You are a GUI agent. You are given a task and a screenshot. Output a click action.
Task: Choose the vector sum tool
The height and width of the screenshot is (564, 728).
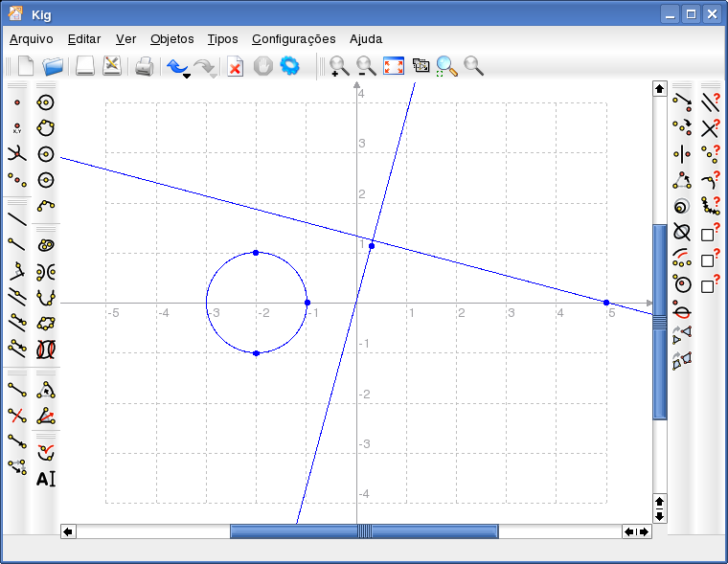tap(17, 467)
